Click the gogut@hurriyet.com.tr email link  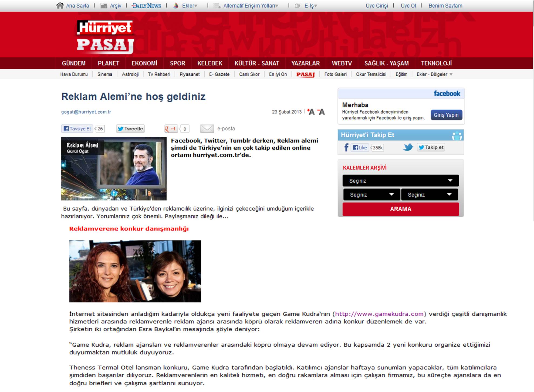[86, 112]
